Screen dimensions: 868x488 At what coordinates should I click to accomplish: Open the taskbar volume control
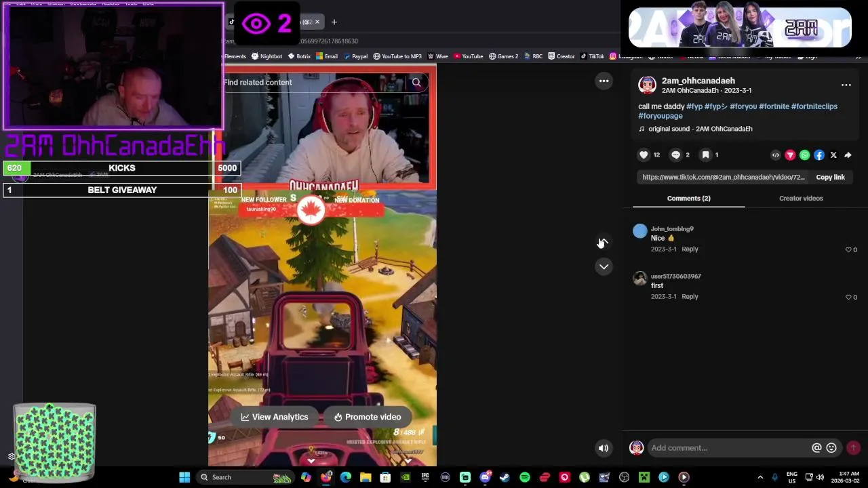click(819, 477)
